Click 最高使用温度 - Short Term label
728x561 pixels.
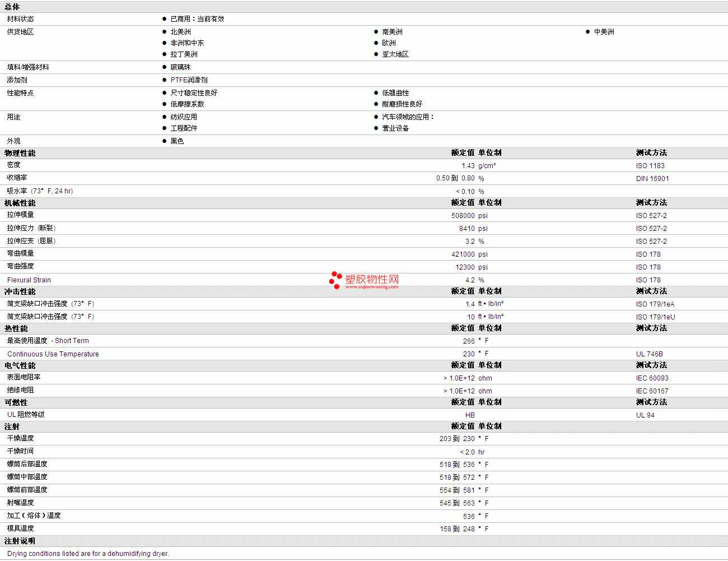pos(48,341)
